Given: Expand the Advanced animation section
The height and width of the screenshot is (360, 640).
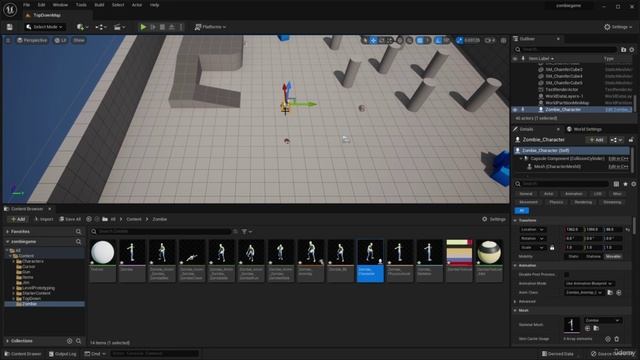Looking at the screenshot, I should (x=515, y=302).
